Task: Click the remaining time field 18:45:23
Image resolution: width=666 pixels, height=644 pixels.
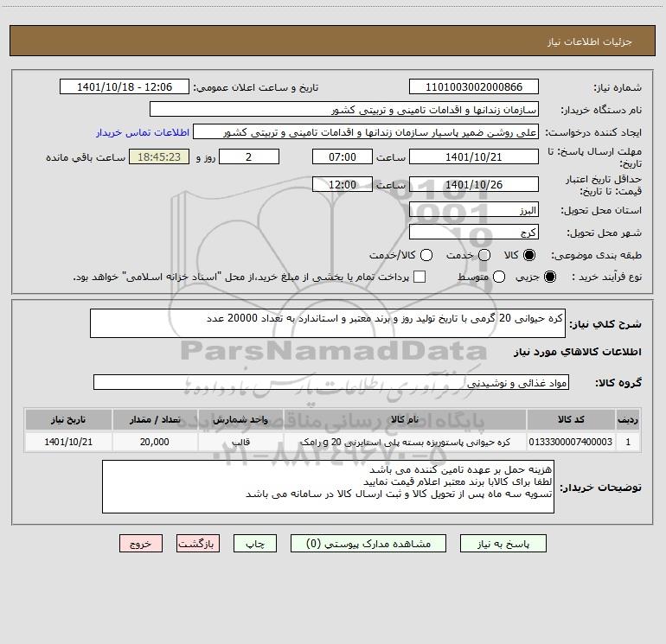Action: coord(159,156)
